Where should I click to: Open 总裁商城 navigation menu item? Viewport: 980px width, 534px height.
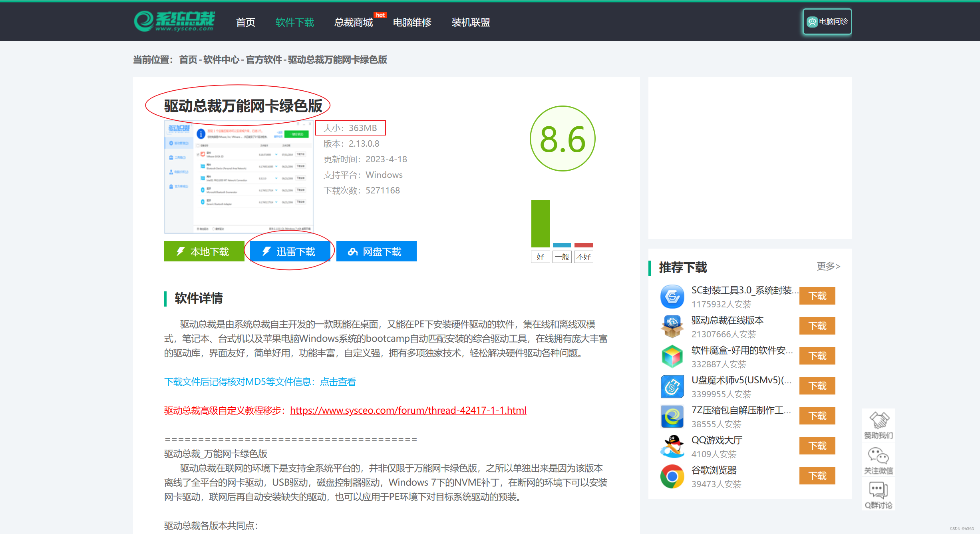coord(354,22)
